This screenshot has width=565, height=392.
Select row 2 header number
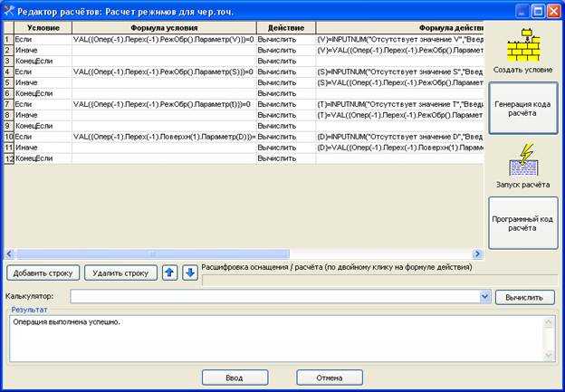click(9, 50)
